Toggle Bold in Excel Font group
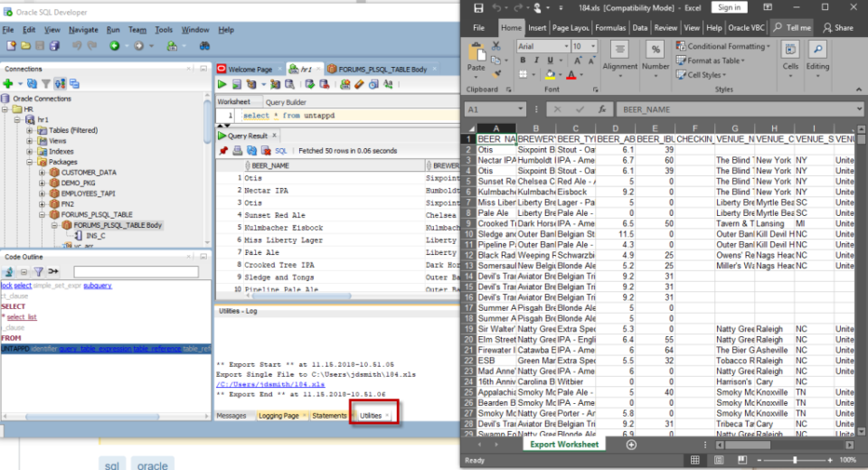The width and height of the screenshot is (868, 470). click(x=523, y=61)
